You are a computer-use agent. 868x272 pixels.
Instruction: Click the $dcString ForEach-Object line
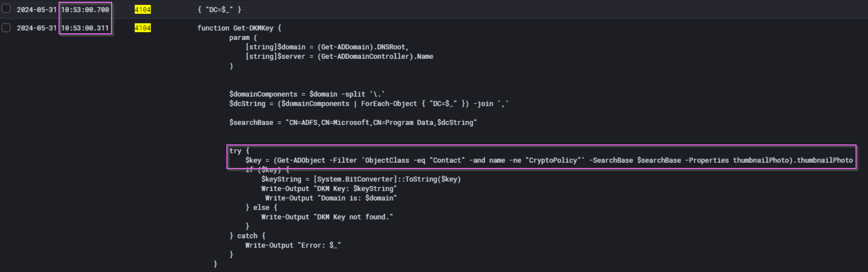pos(369,104)
